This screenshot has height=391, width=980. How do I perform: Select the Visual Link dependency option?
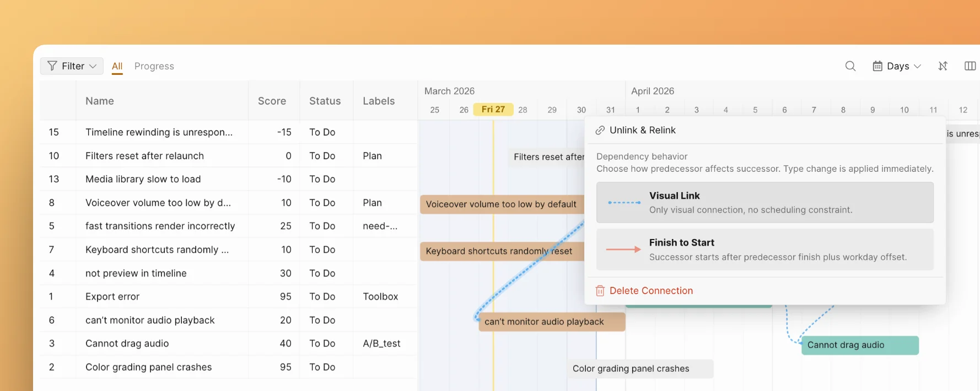click(764, 202)
